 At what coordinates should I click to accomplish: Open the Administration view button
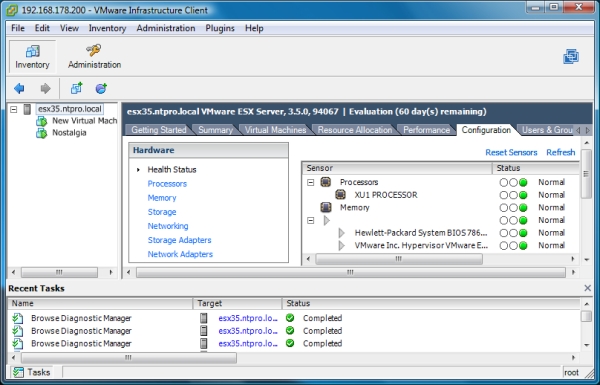[x=95, y=57]
